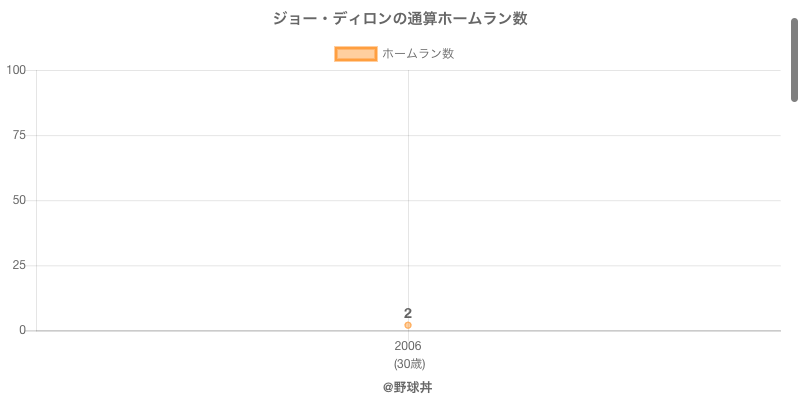Screen dimensions: 800x400
Task: Click the 75 y-axis label
Action: coord(19,135)
